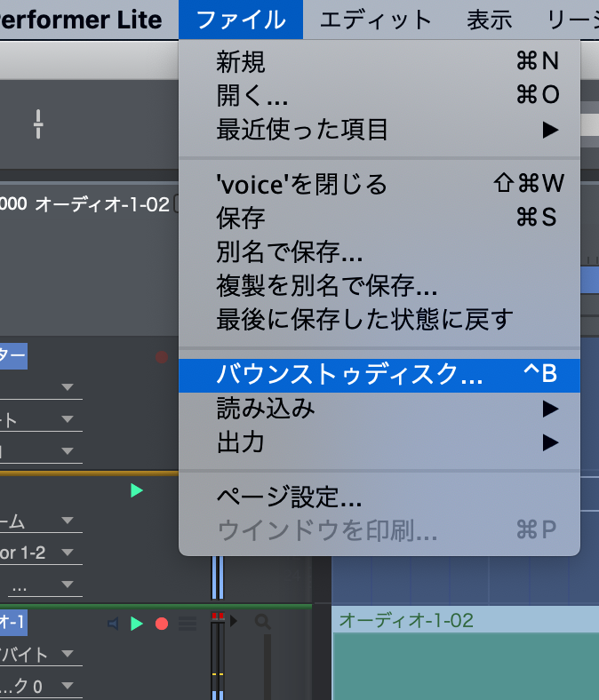Click the small triangle next to オーディオ-1 meter
The width and height of the screenshot is (599, 700).
(x=234, y=621)
